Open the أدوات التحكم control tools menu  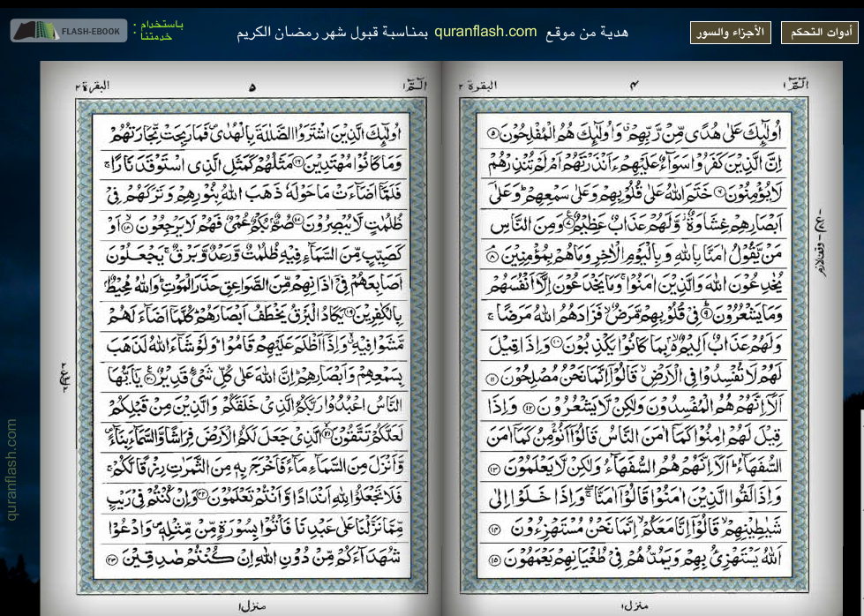[818, 33]
